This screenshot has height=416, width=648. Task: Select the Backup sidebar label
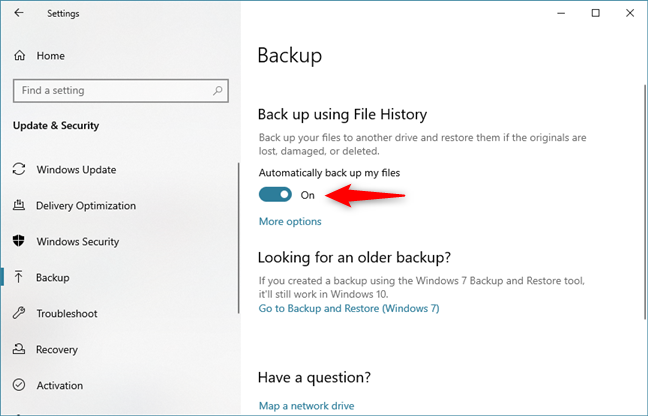tap(52, 278)
